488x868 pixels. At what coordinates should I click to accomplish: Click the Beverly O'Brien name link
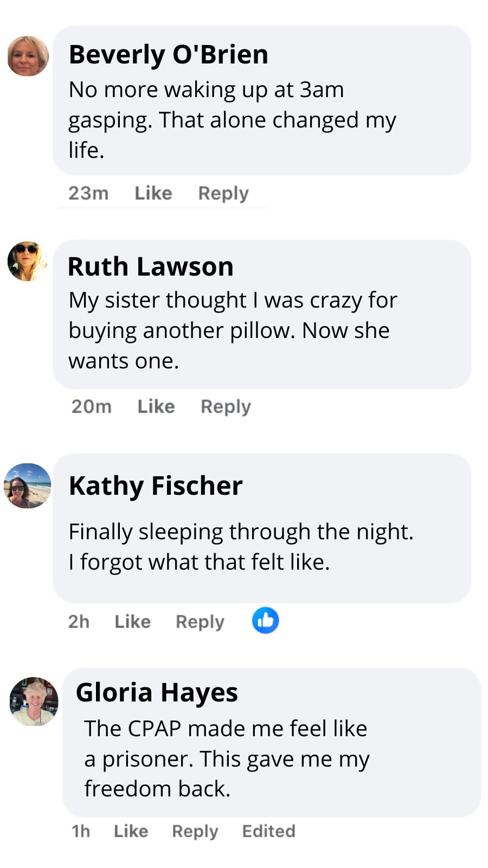pyautogui.click(x=169, y=55)
